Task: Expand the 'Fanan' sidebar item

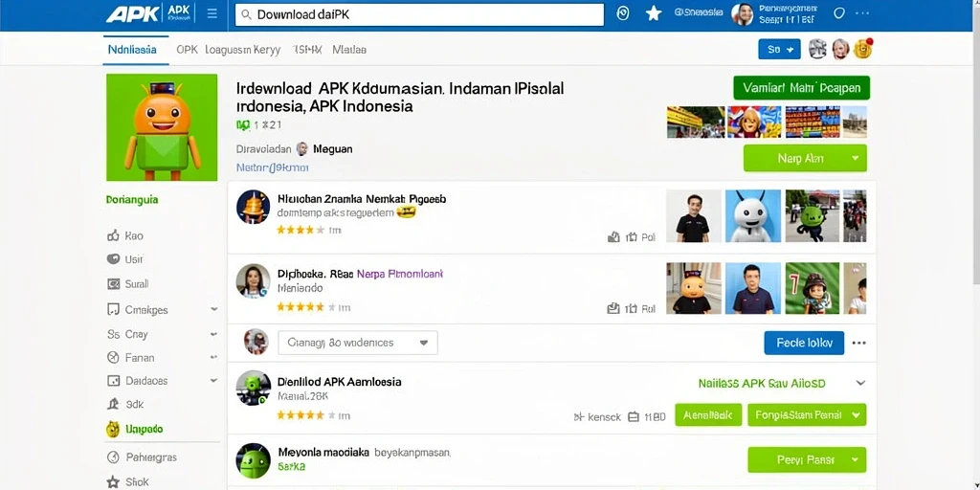Action: pos(163,358)
